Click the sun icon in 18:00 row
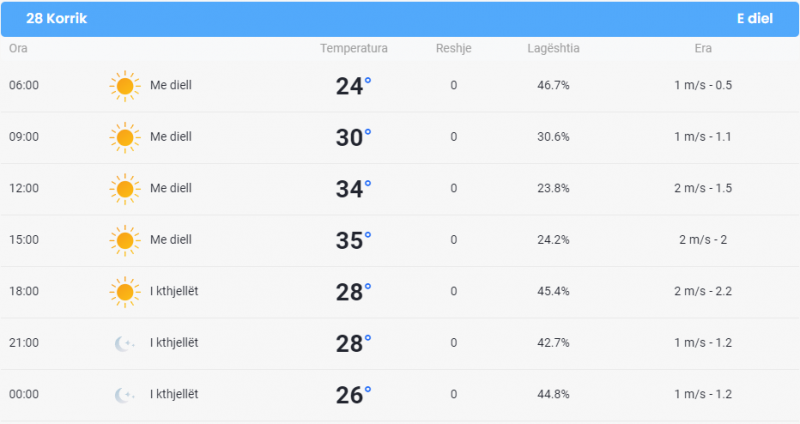 pyautogui.click(x=125, y=292)
